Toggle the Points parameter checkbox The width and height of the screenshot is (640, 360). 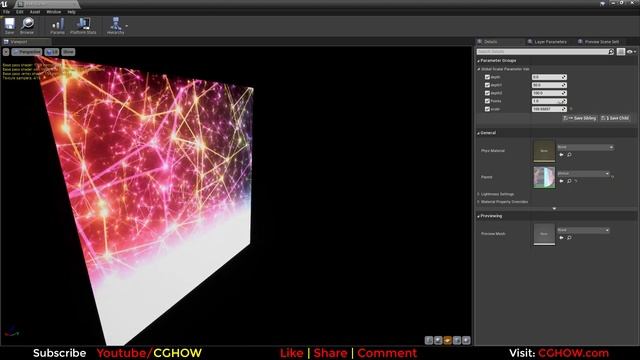pos(487,101)
